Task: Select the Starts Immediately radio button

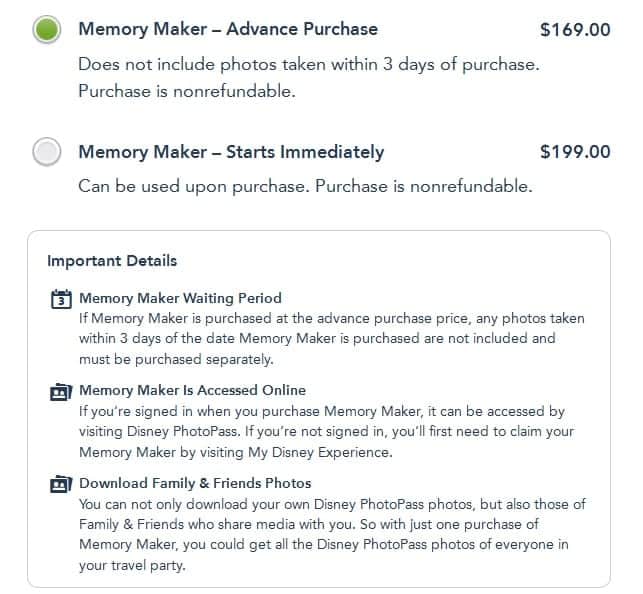Action: [46, 152]
